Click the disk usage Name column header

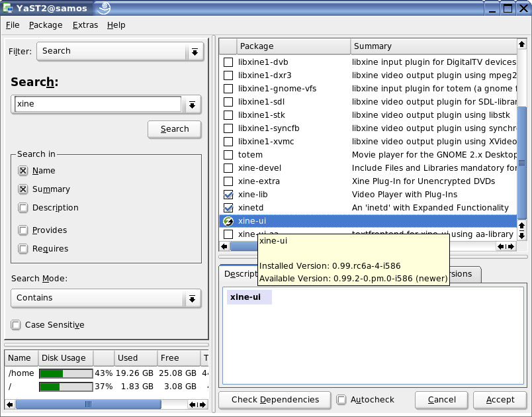point(21,358)
